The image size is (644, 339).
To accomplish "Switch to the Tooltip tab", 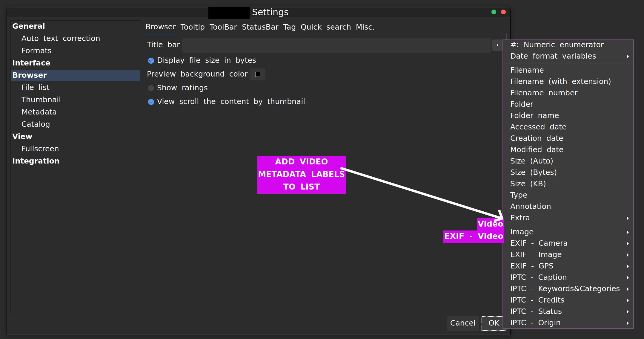I will [x=192, y=27].
